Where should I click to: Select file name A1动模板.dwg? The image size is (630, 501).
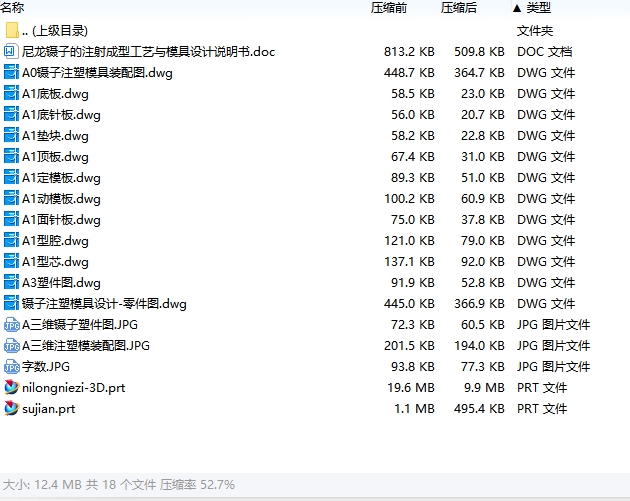click(x=61, y=198)
